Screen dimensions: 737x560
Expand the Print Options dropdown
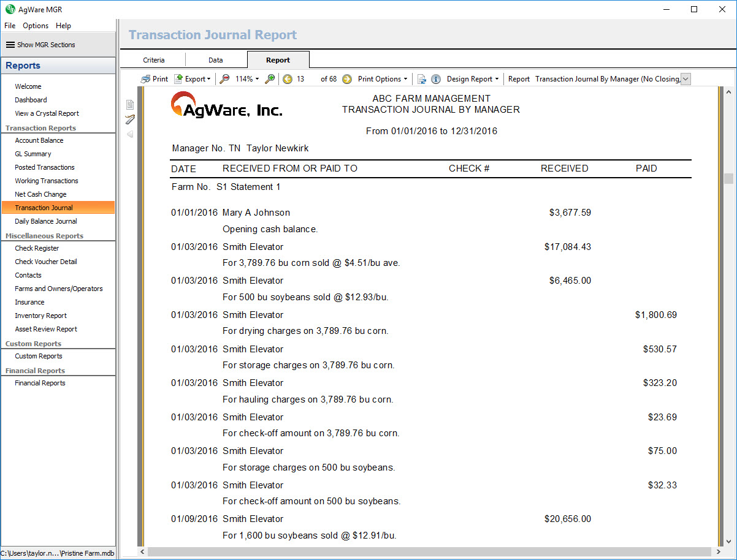pyautogui.click(x=383, y=79)
